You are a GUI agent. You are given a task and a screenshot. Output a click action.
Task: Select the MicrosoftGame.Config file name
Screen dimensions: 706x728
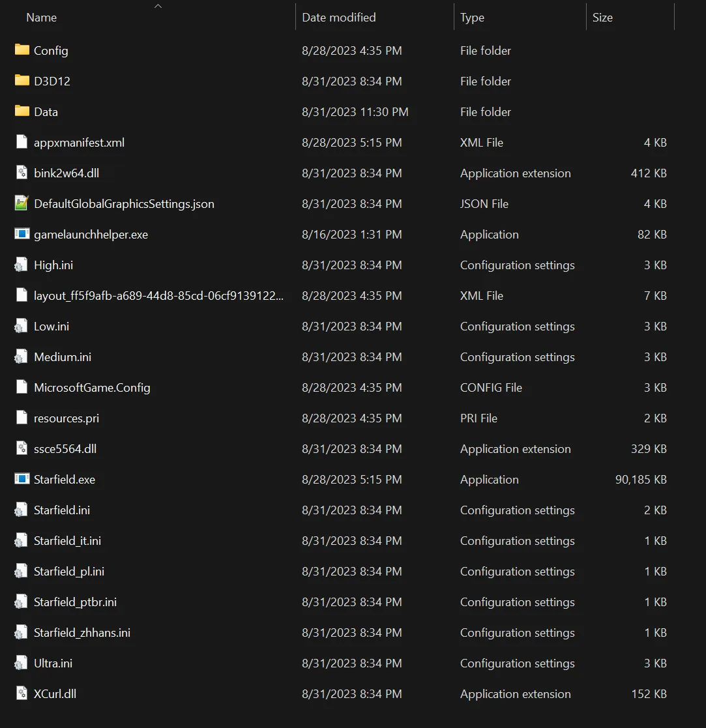(92, 388)
